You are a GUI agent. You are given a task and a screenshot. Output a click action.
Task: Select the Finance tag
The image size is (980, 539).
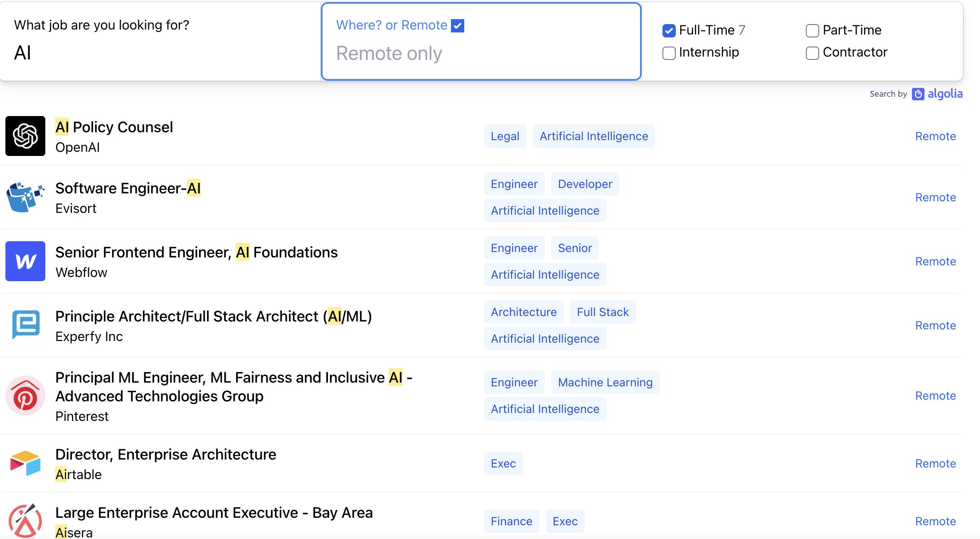[x=512, y=521]
